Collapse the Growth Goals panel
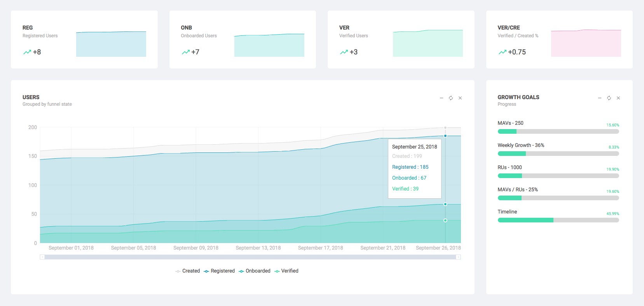The height and width of the screenshot is (306, 644). tap(600, 98)
